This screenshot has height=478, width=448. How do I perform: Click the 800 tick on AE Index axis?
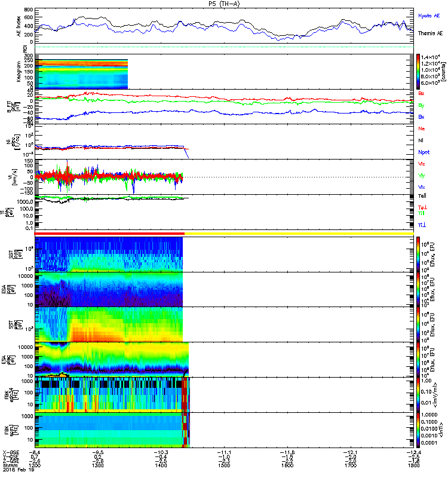(x=29, y=10)
